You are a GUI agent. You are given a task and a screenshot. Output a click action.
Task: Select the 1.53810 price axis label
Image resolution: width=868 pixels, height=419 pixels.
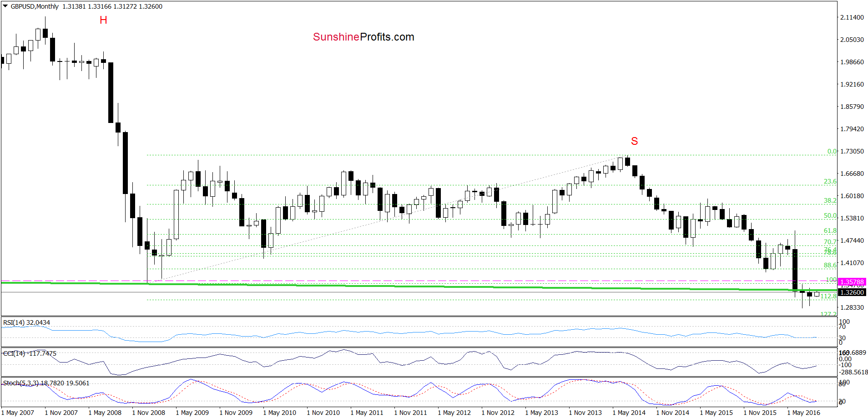point(852,218)
